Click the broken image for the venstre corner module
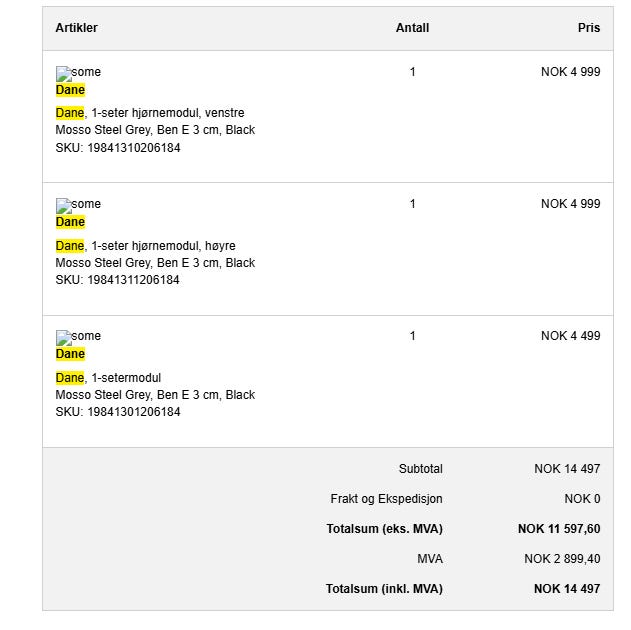Screen dimensions: 631x630 78,73
